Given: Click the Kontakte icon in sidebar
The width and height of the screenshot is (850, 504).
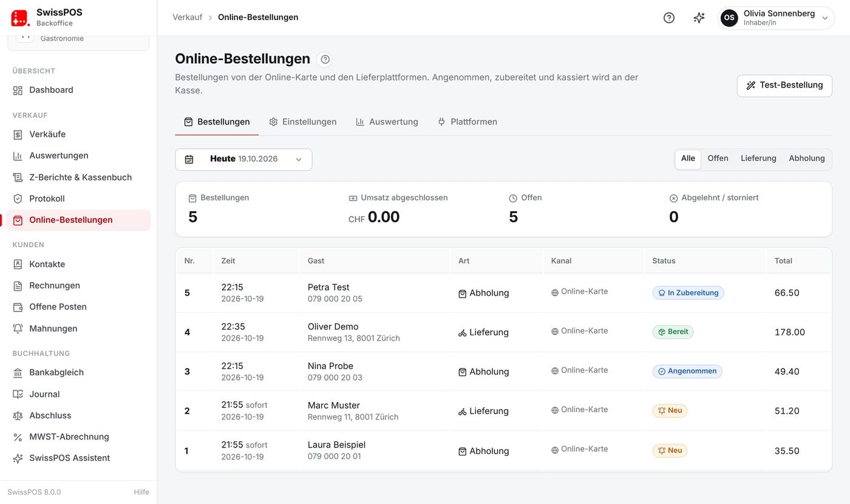Looking at the screenshot, I should [18, 265].
